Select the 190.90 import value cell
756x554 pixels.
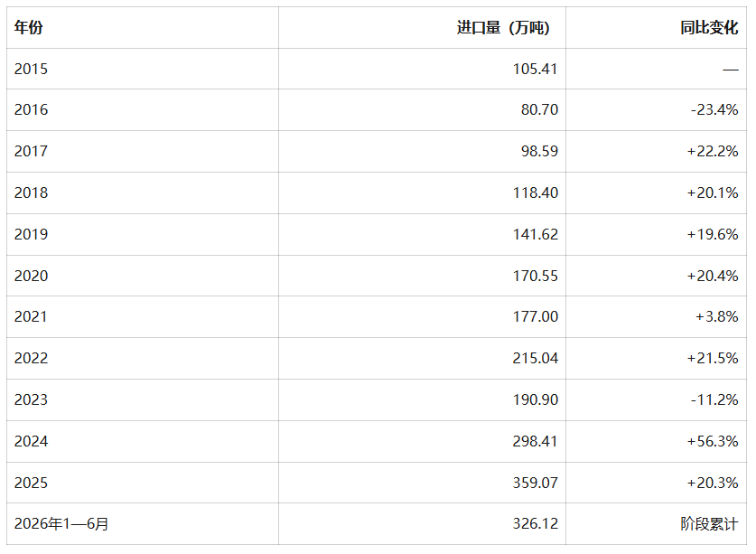pyautogui.click(x=536, y=399)
